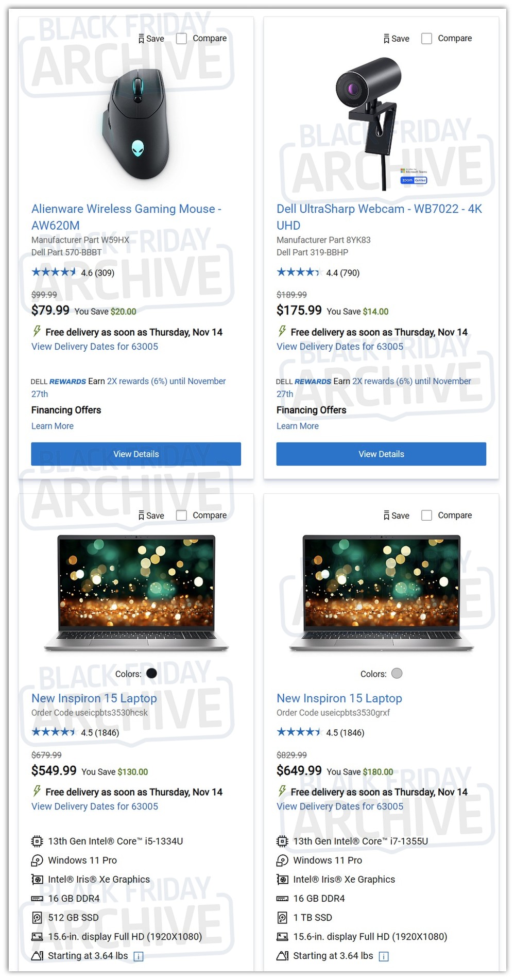Image resolution: width=515 pixels, height=980 pixels.
Task: Select the black color swatch
Action: [x=151, y=674]
